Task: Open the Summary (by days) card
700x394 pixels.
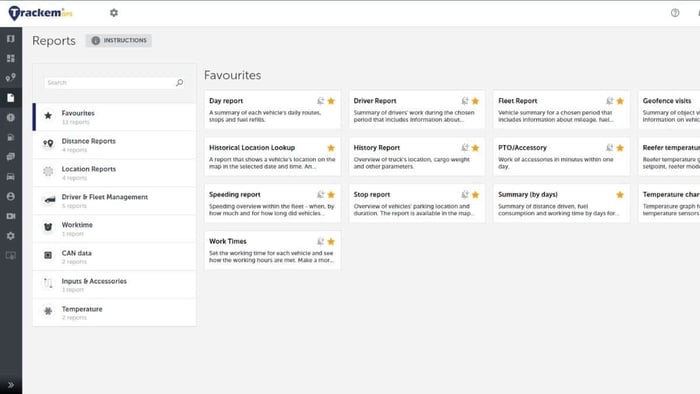Action: 562,203
